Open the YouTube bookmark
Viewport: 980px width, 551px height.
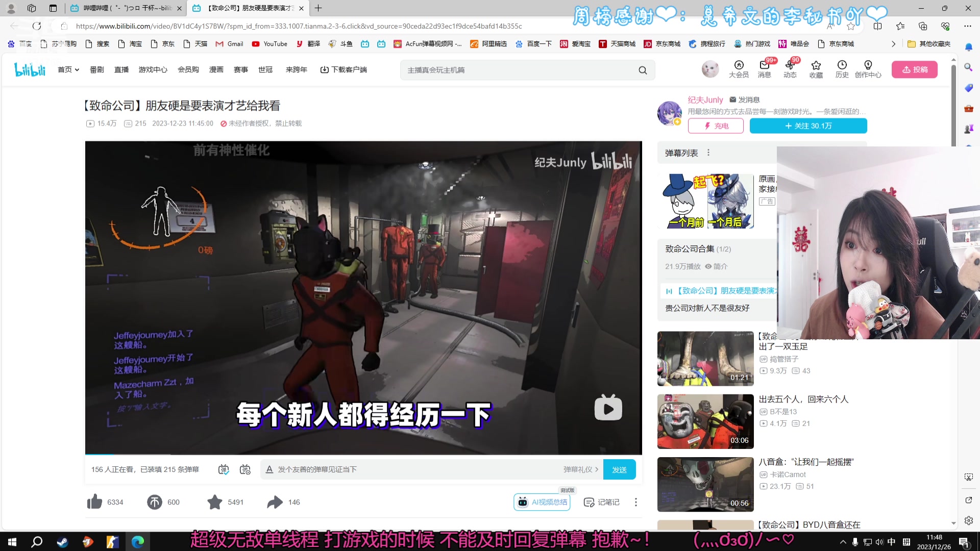[x=269, y=44]
